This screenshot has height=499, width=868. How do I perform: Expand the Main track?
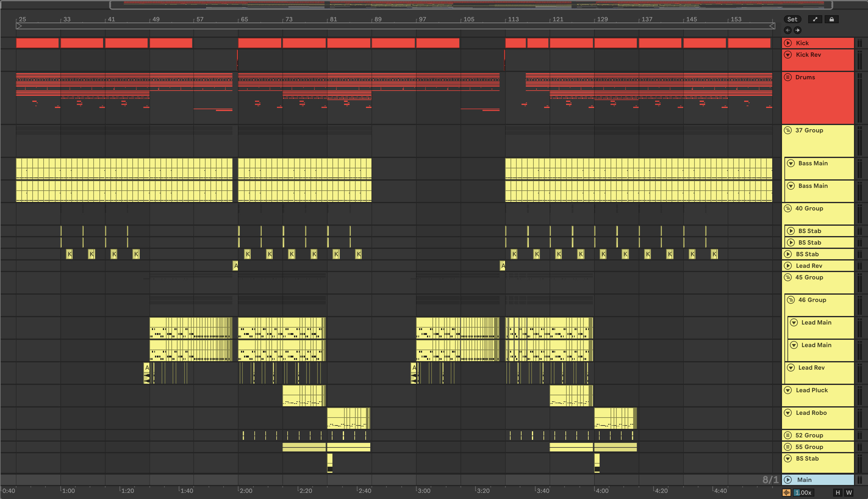coord(788,480)
